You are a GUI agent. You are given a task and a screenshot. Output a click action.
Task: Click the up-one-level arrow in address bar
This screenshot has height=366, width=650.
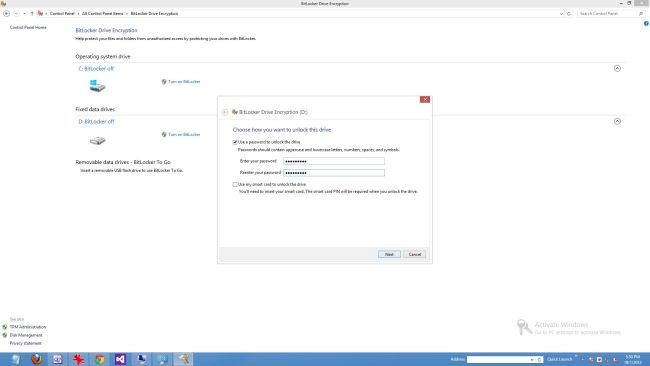[32, 14]
